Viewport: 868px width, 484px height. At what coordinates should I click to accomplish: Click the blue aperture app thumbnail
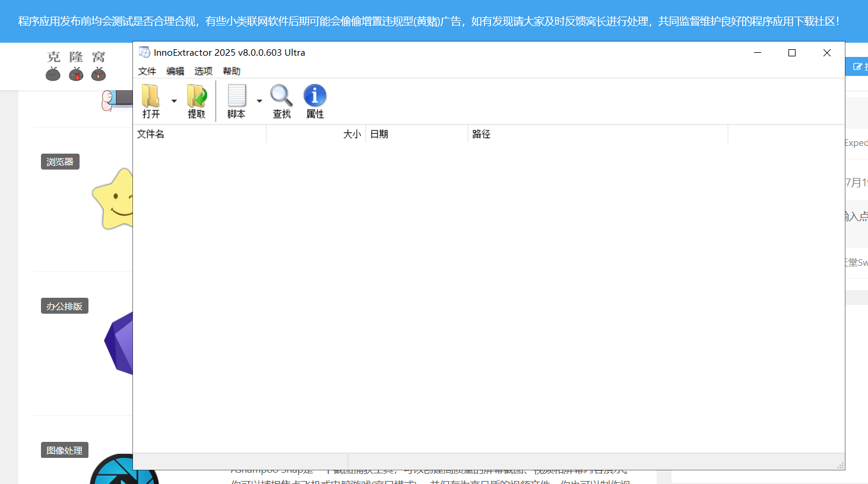124,469
